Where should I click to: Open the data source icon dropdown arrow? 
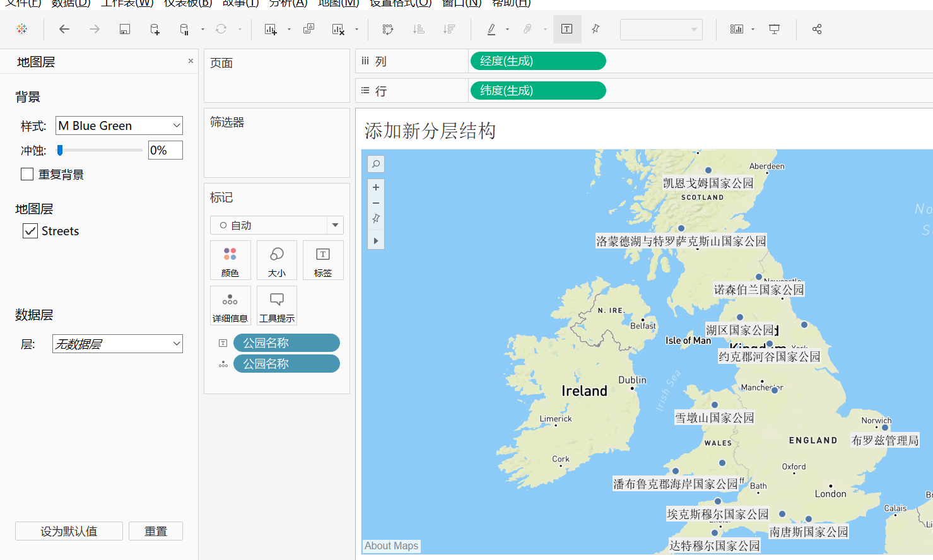(x=202, y=29)
